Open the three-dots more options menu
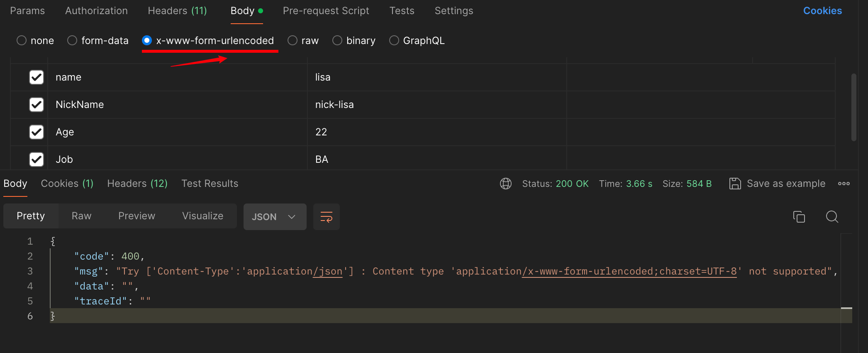Screen dimensions: 868x353 844,184
